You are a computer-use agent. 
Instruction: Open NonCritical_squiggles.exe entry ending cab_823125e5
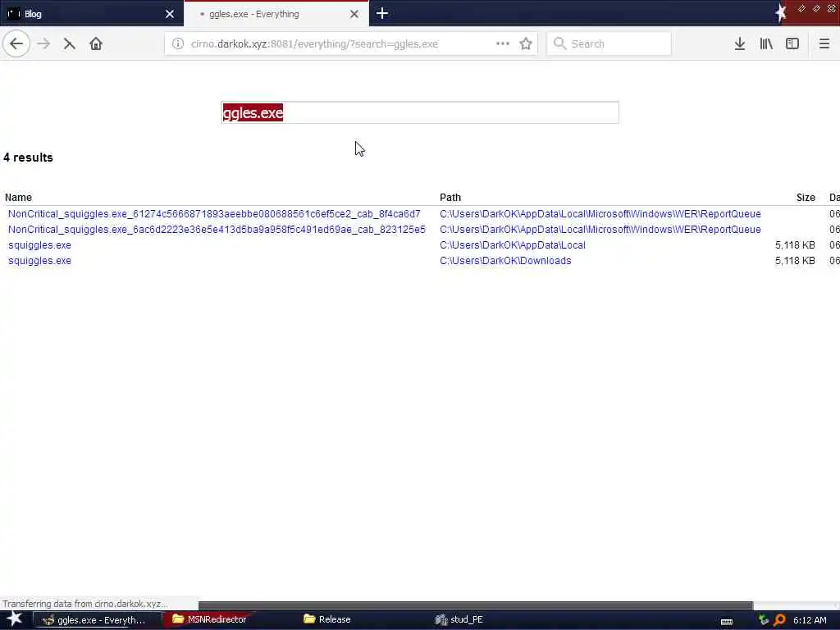pos(217,230)
